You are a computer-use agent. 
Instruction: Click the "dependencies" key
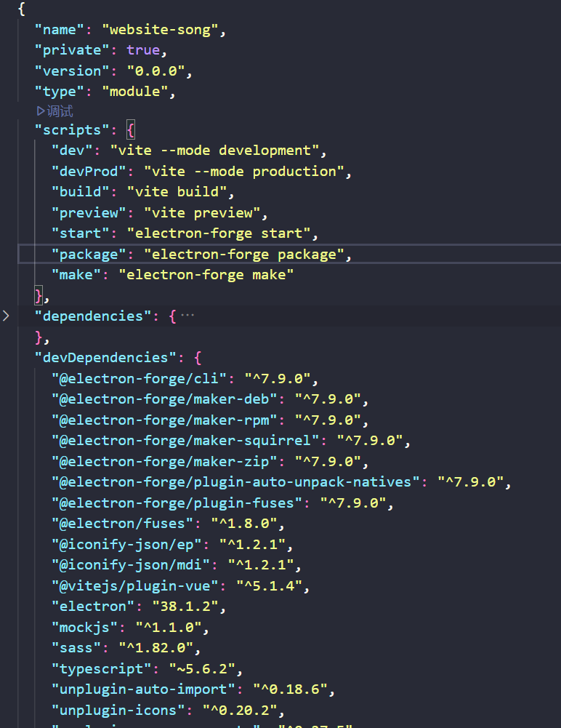tap(94, 316)
